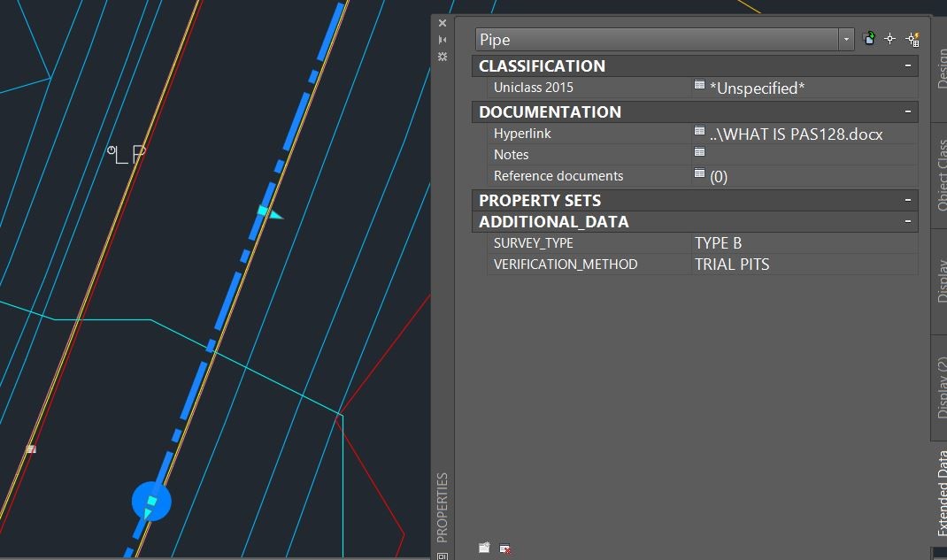Viewport: 947px width, 560px height.
Task: Edit the VERIFICATION_METHOD value TRIAL PITS
Action: click(732, 265)
